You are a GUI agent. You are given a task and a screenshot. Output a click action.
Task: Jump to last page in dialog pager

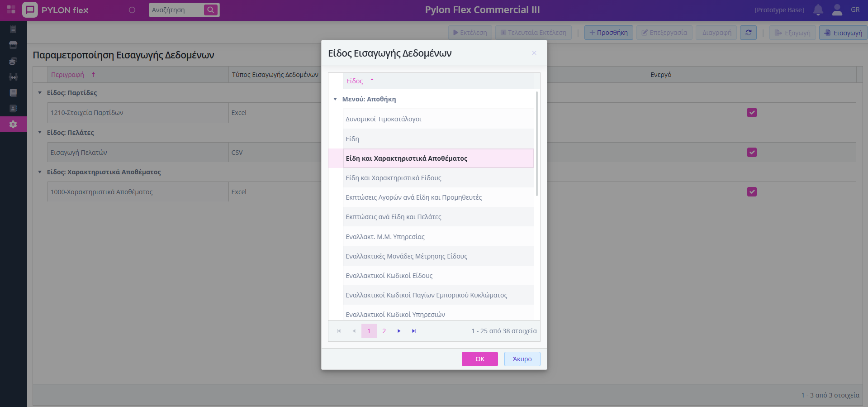tap(414, 331)
